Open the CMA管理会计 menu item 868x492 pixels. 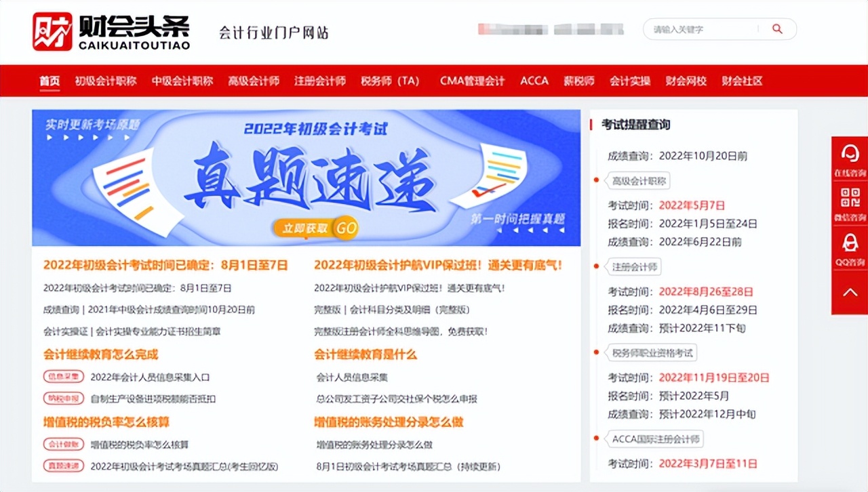tap(473, 81)
